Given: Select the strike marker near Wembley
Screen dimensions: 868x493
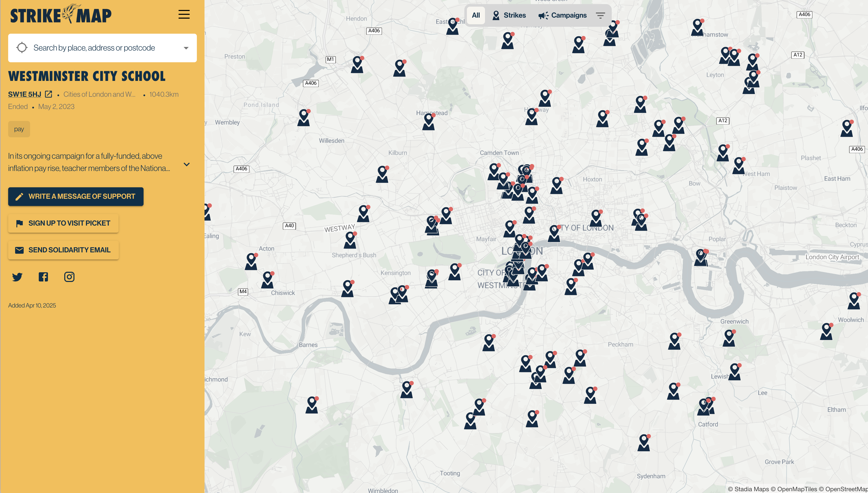Looking at the screenshot, I should [304, 117].
